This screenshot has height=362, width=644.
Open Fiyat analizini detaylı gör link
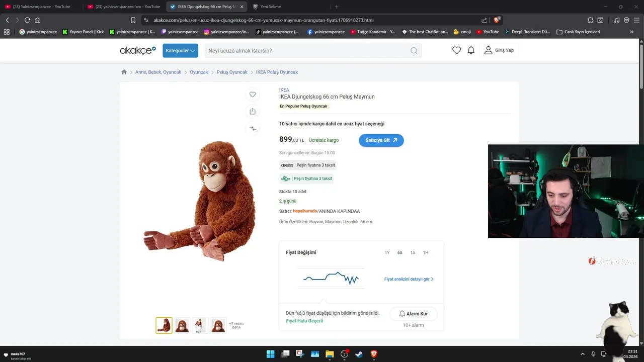pyautogui.click(x=409, y=279)
